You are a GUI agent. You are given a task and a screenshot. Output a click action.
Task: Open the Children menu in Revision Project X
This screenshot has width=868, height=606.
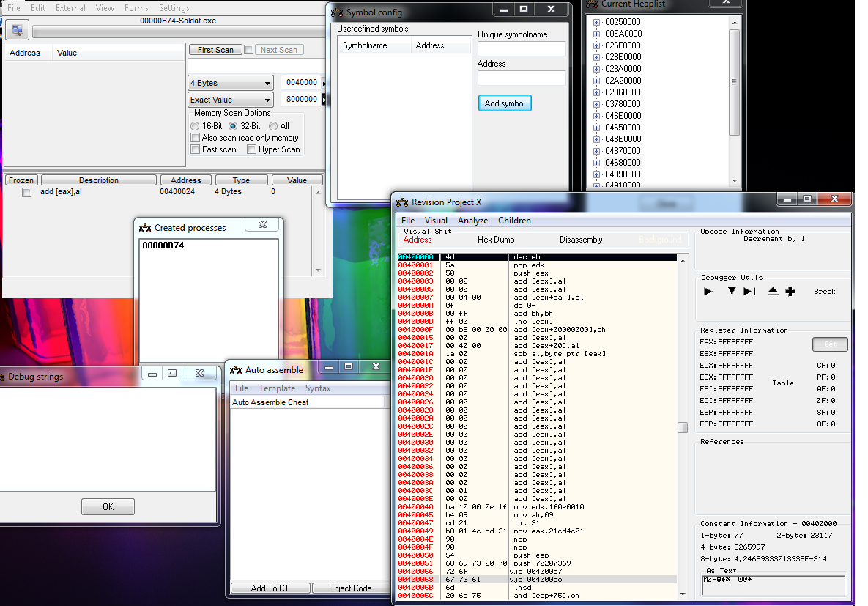514,221
